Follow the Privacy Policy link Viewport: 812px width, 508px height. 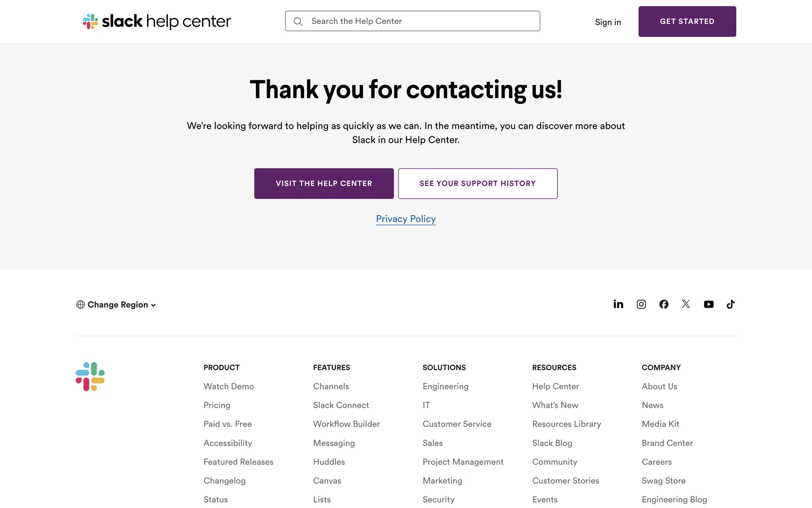(x=406, y=219)
